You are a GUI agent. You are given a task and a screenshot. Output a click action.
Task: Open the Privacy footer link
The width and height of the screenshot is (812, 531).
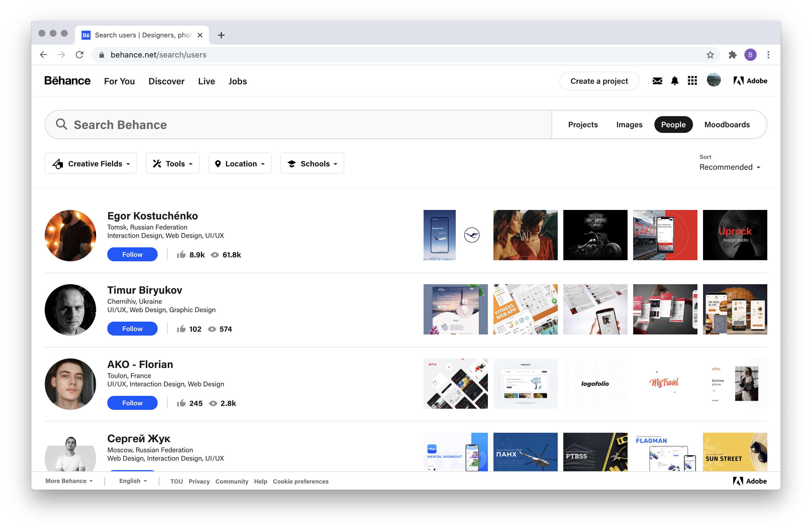[x=199, y=481]
